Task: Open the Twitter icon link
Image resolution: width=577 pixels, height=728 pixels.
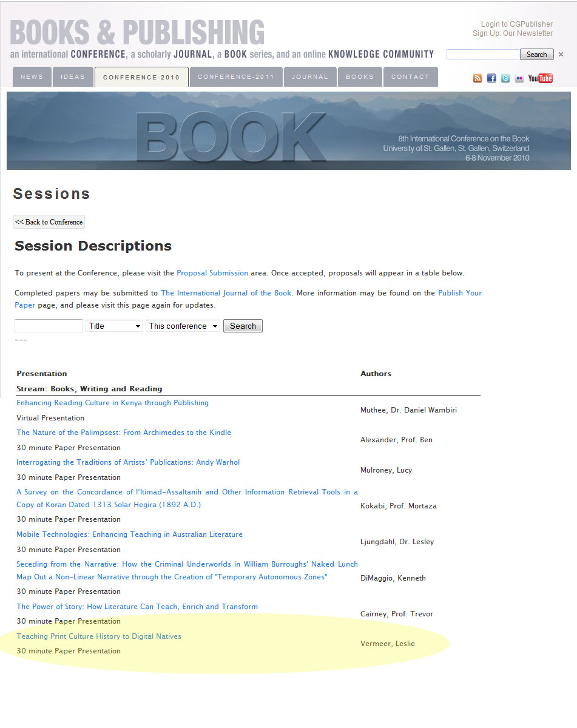Action: click(x=505, y=78)
